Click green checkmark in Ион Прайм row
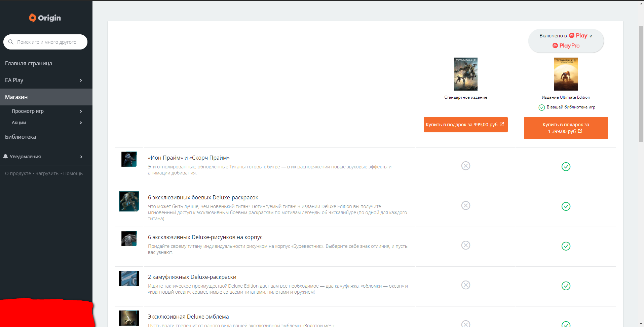644x327 pixels. pos(566,167)
